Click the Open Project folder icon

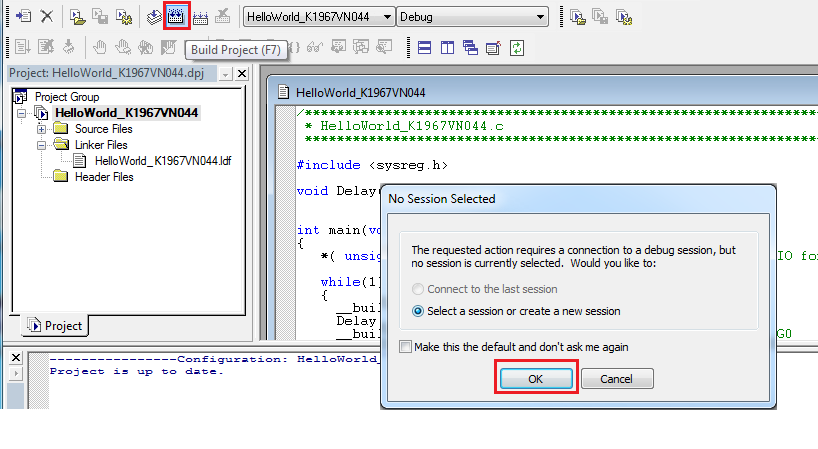78,17
